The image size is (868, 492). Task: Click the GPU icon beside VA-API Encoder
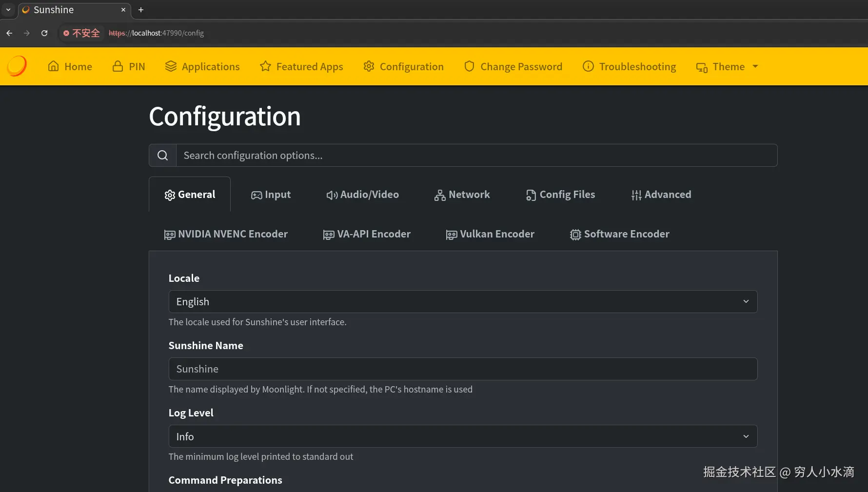(x=329, y=235)
